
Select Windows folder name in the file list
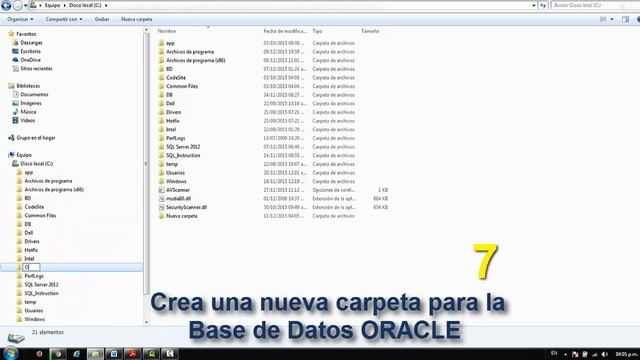point(176,181)
